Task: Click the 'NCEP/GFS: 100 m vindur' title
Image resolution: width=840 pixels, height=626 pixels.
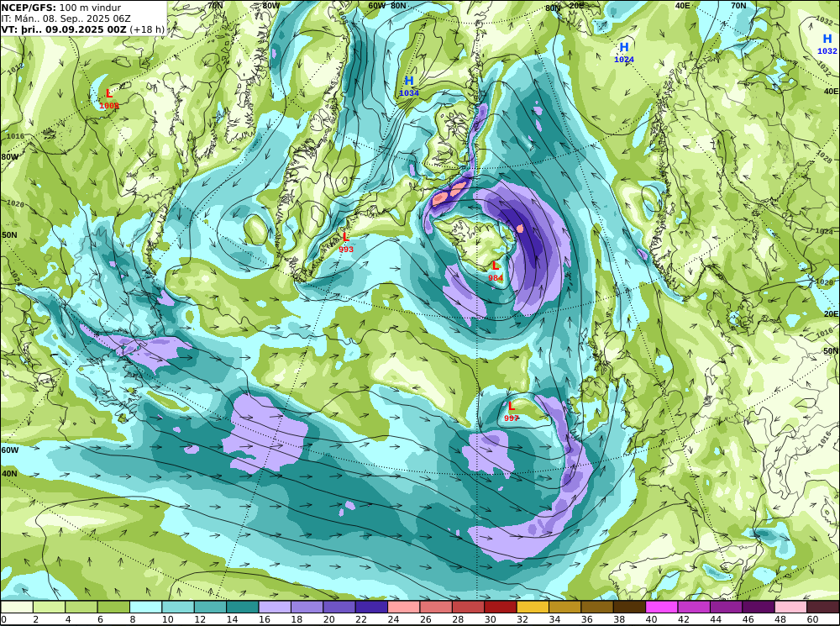Action: click(61, 8)
